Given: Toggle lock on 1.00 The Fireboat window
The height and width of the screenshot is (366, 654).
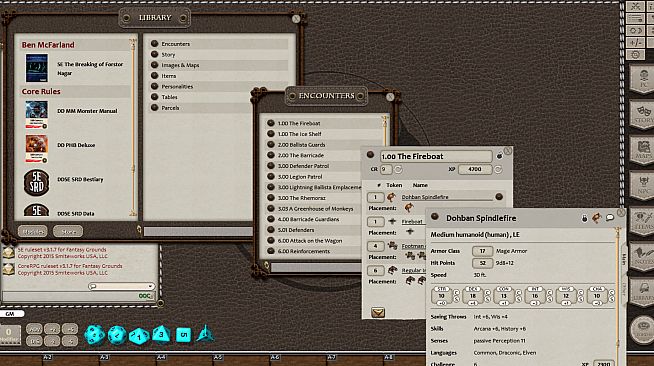Looking at the screenshot, I should pyautogui.click(x=499, y=156).
